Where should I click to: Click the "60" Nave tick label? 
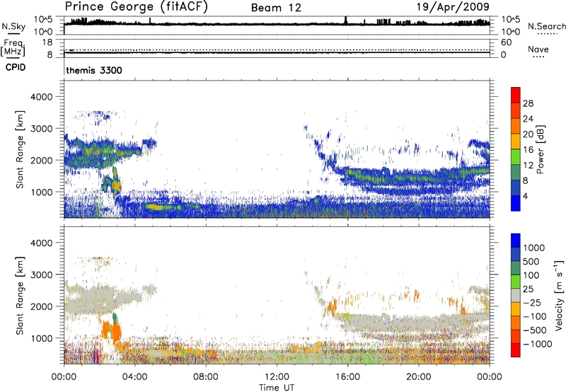(506, 42)
